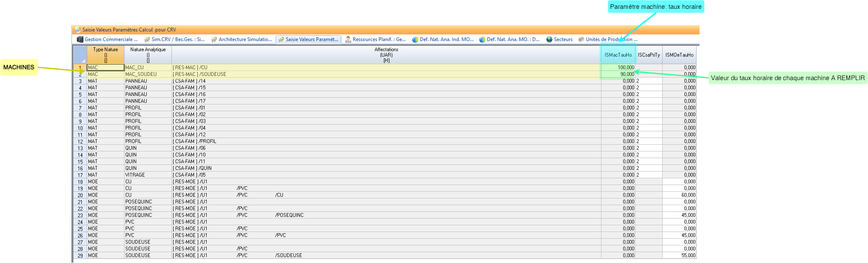Edit the 90,000 hourly rate for MAC_SOUDEUSE
The width and height of the screenshot is (868, 263).
618,74
